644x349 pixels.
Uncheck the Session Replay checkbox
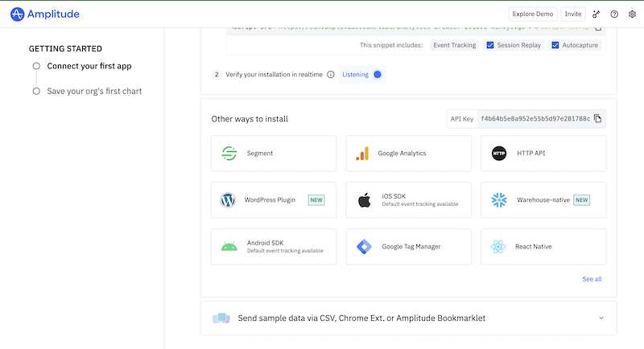[490, 45]
